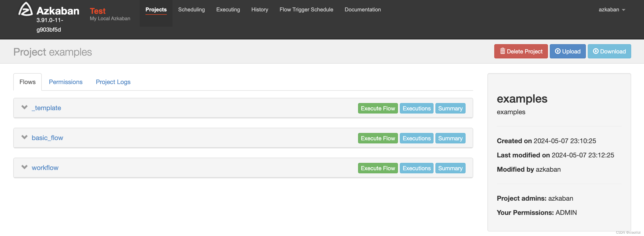Click the red 'Test' environment label
The image size is (644, 236).
click(98, 11)
